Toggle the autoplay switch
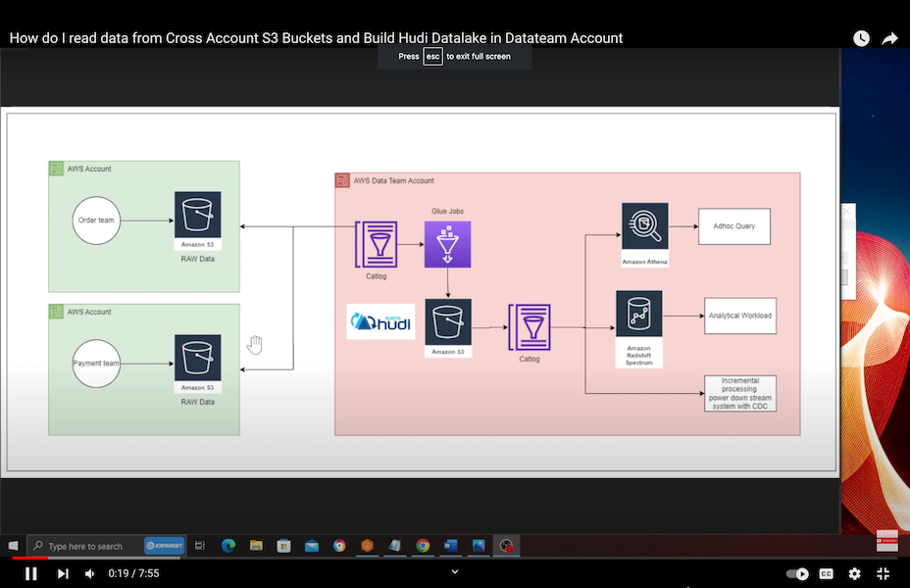Viewport: 910px width, 588px height. [798, 573]
